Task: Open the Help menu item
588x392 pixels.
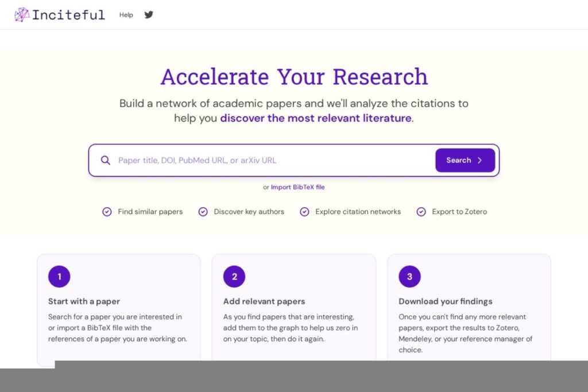Action: 126,15
